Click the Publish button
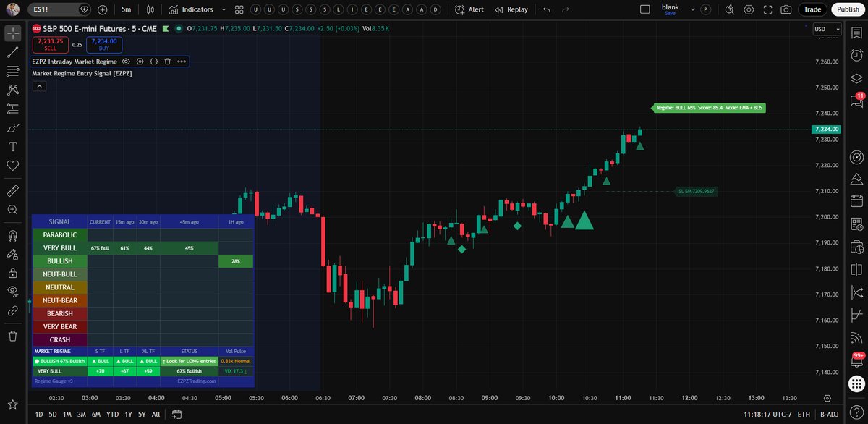This screenshot has width=868, height=424. point(846,9)
